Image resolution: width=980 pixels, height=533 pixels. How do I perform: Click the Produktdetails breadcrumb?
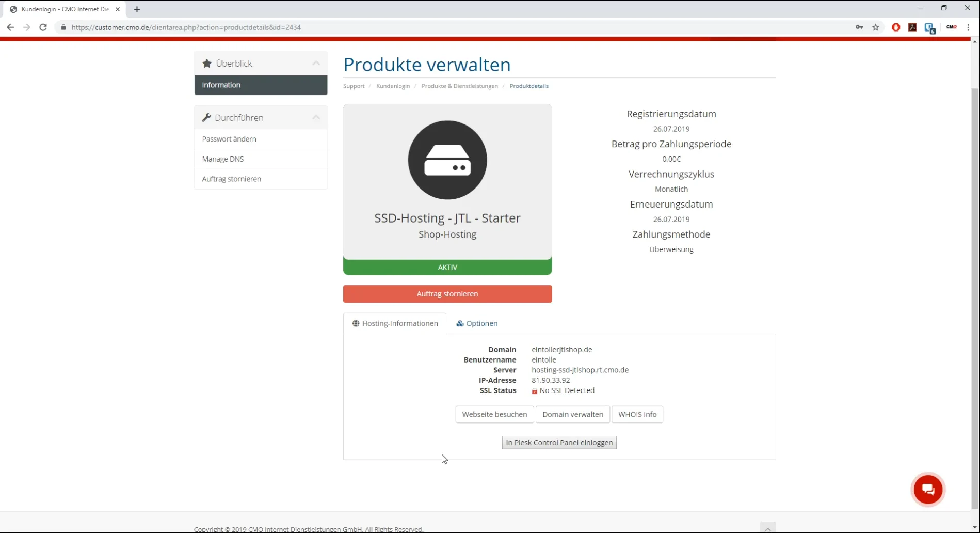(529, 86)
